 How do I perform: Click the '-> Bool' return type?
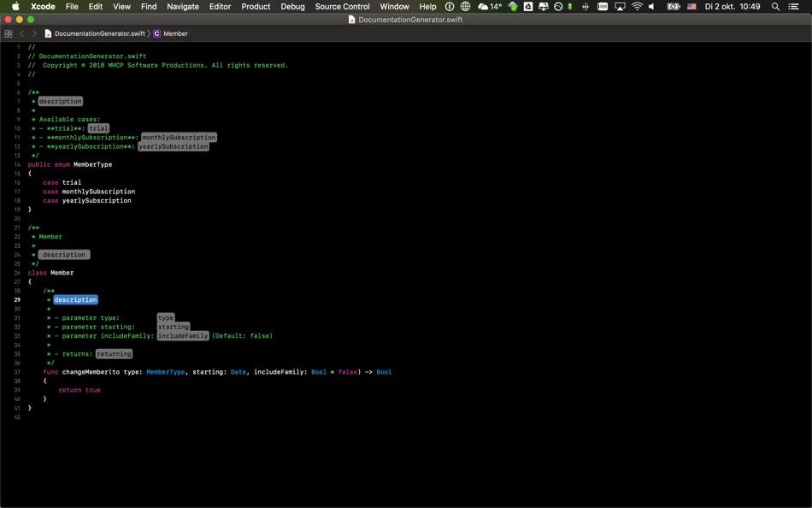click(378, 372)
